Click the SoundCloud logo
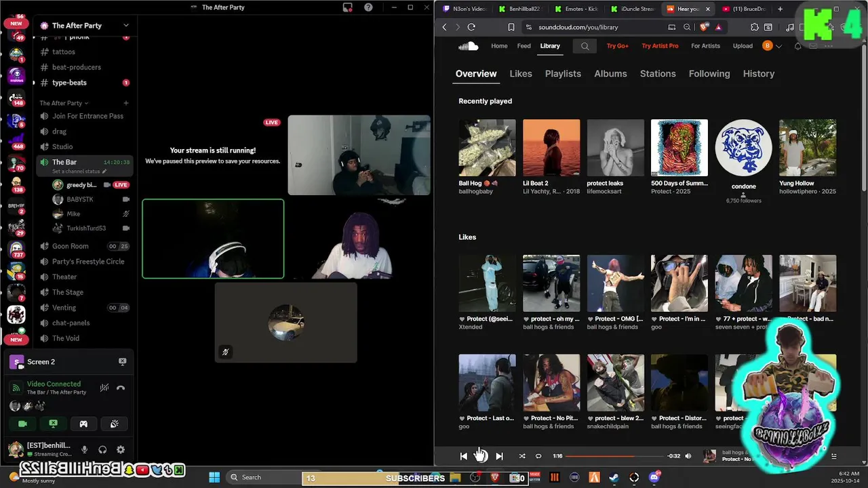This screenshot has width=868, height=488. (x=468, y=46)
